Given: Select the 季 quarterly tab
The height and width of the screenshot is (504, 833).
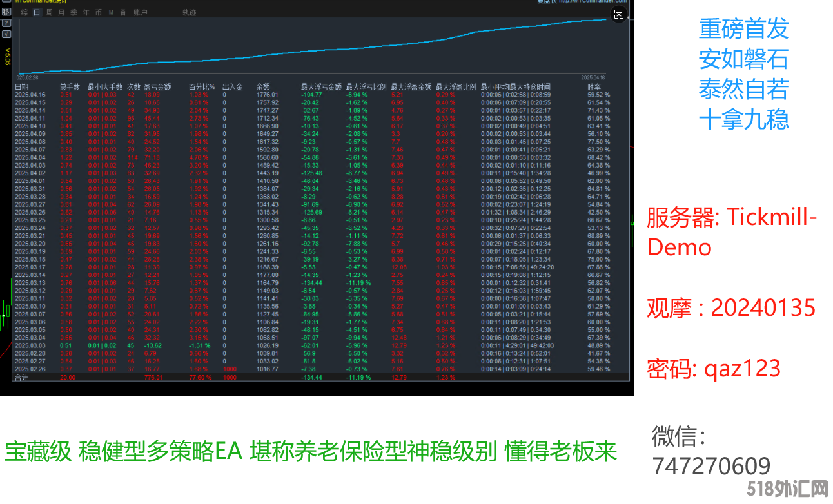Looking at the screenshot, I should (x=73, y=12).
